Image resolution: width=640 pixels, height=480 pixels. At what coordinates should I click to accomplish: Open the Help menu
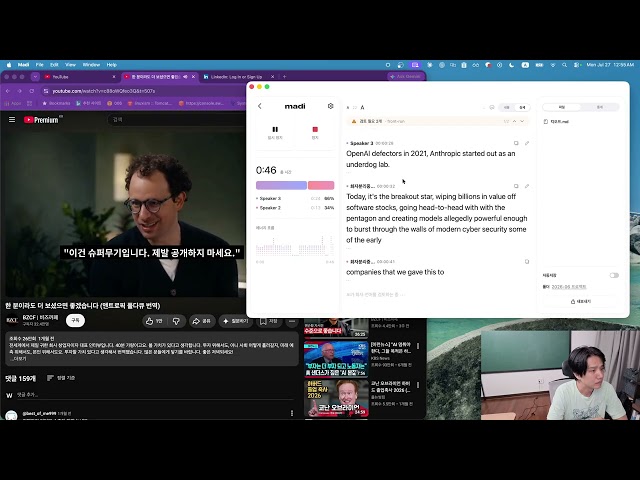click(112, 65)
